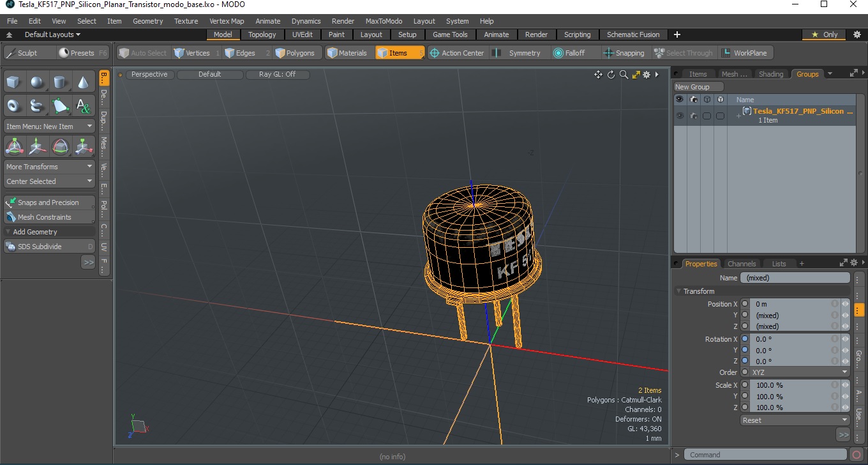Viewport: 868px width, 465px height.
Task: Expand Tesla_KF517 group tree item
Action: click(x=738, y=116)
